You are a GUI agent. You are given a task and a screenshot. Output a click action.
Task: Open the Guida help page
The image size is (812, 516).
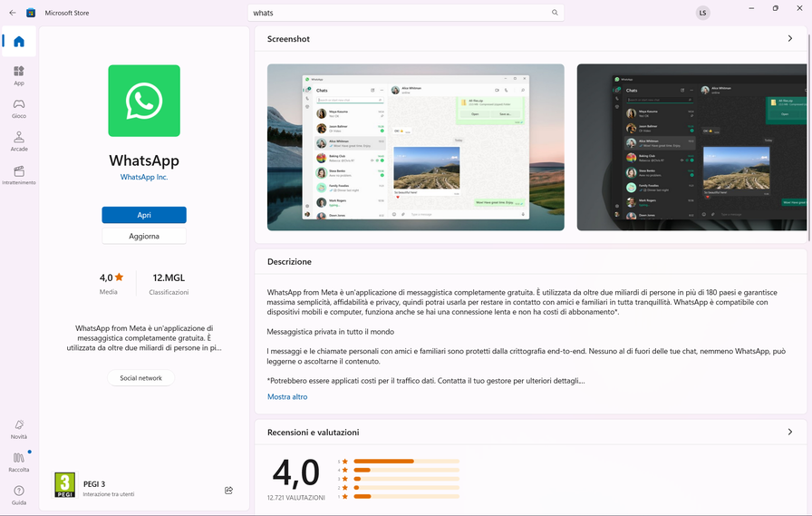(19, 494)
